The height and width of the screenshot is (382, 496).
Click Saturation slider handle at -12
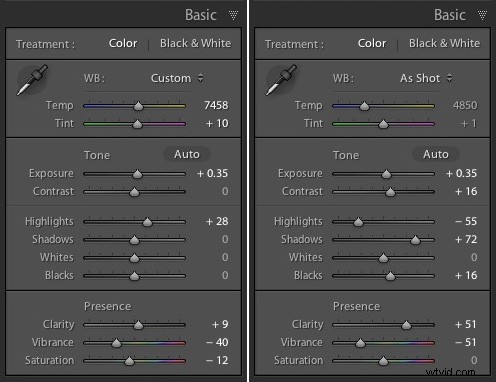click(129, 361)
